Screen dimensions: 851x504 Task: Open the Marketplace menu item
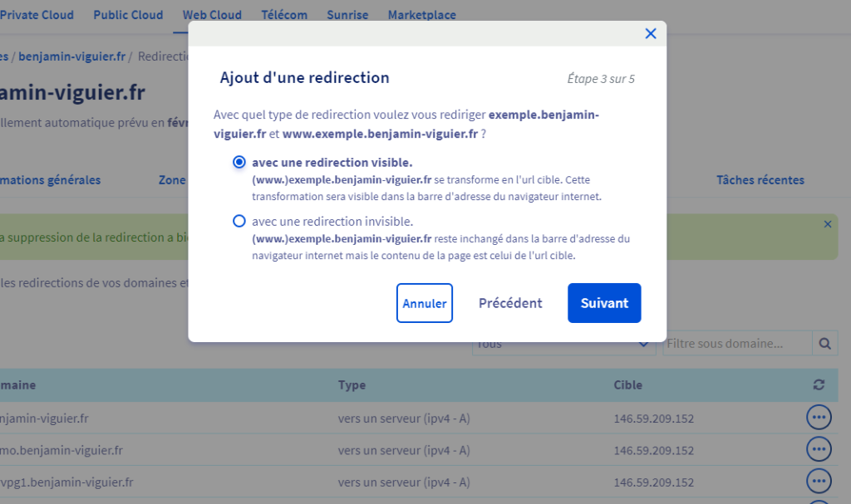click(421, 15)
